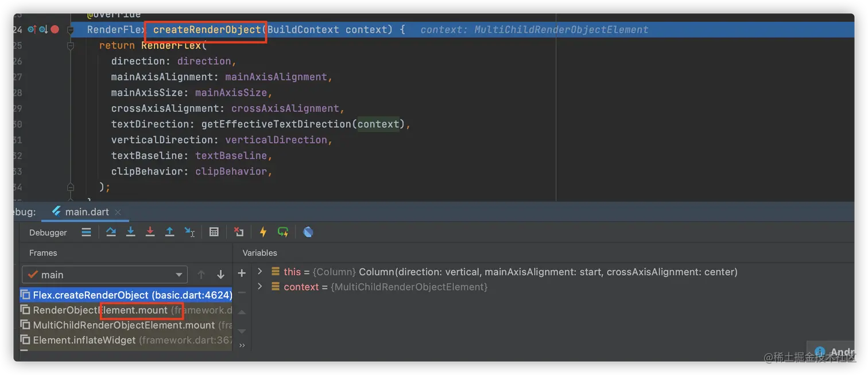Image resolution: width=868 pixels, height=375 pixels.
Task: Click the 'mainAxisSize: mainAxisSize,' code line
Action: tap(192, 92)
